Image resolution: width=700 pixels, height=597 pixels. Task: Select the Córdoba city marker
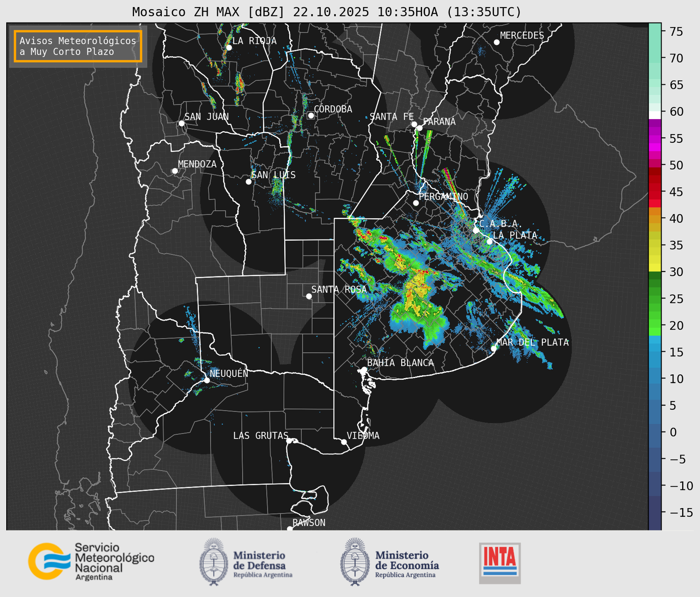[x=311, y=115]
